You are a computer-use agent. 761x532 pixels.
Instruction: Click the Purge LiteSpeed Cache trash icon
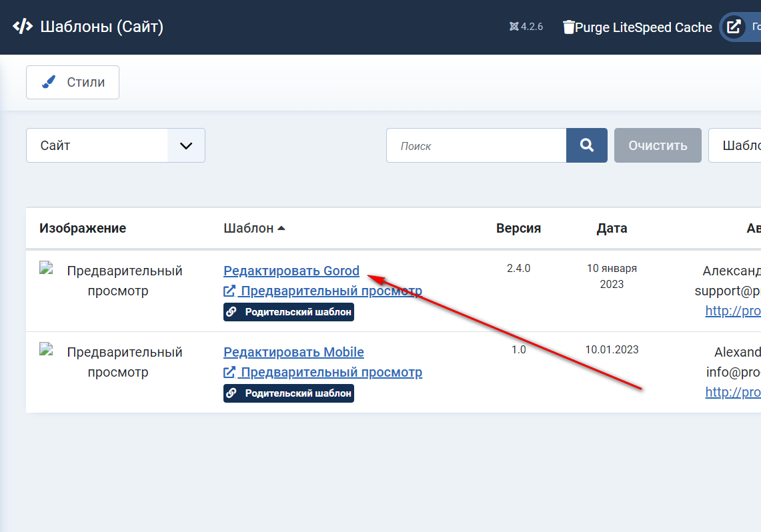click(568, 27)
